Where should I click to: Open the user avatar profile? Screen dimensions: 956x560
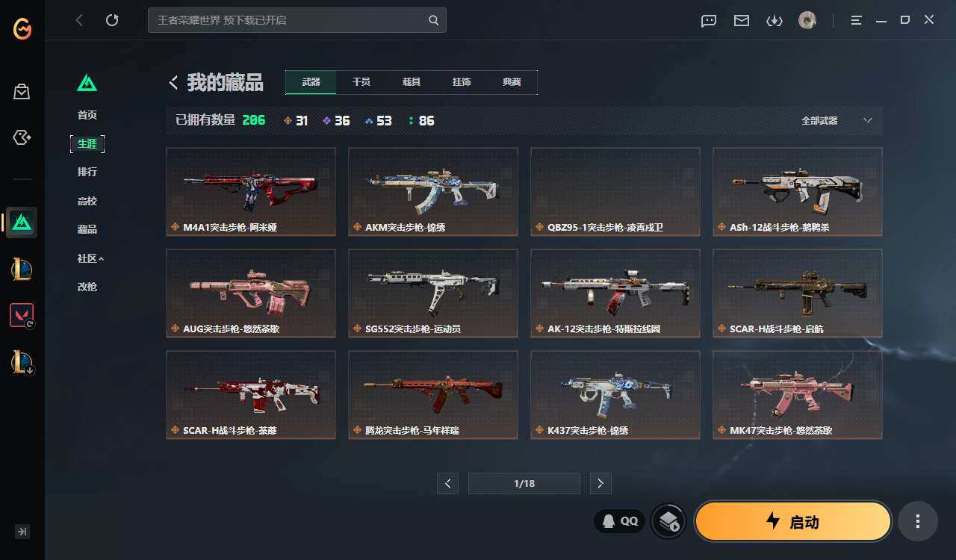click(x=807, y=20)
